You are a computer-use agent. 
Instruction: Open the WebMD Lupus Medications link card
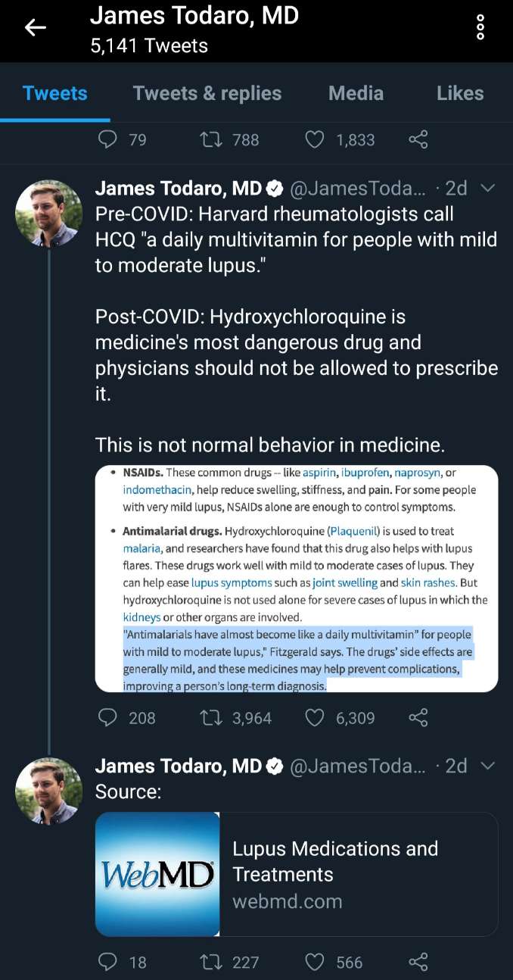point(297,874)
